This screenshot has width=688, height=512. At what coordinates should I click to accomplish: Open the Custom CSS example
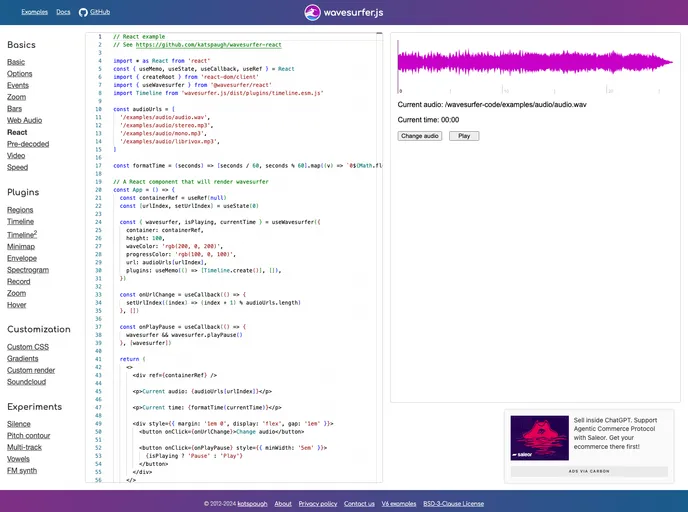(x=28, y=347)
